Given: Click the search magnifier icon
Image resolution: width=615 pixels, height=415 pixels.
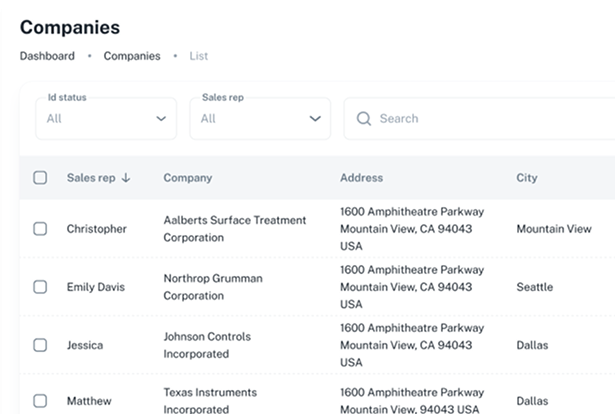Looking at the screenshot, I should (x=363, y=119).
